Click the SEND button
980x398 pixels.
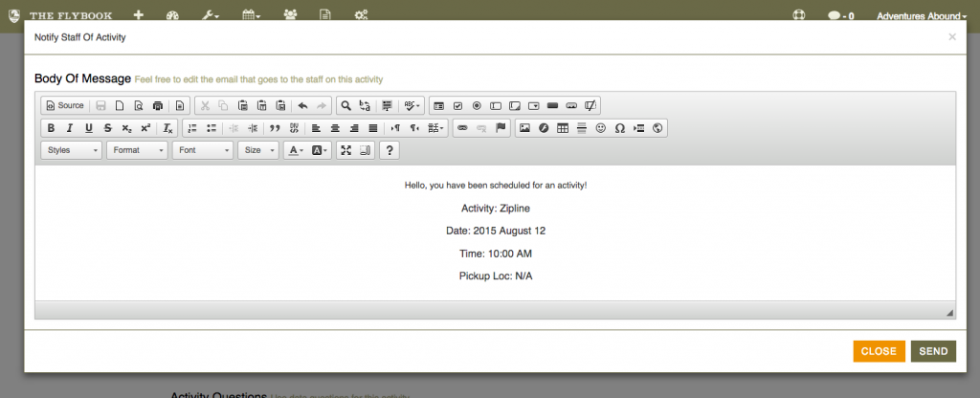click(x=933, y=351)
